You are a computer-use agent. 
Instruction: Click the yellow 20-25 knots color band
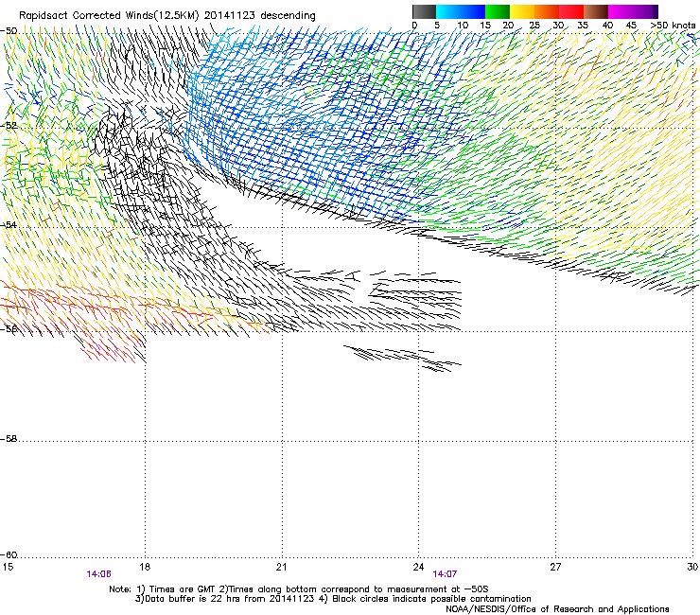coord(522,11)
